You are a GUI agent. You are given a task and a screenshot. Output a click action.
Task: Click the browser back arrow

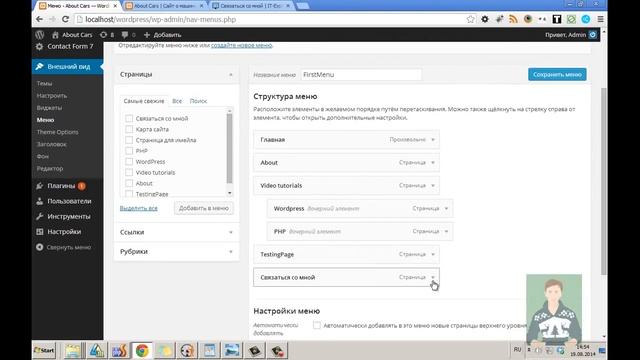pyautogui.click(x=39, y=19)
